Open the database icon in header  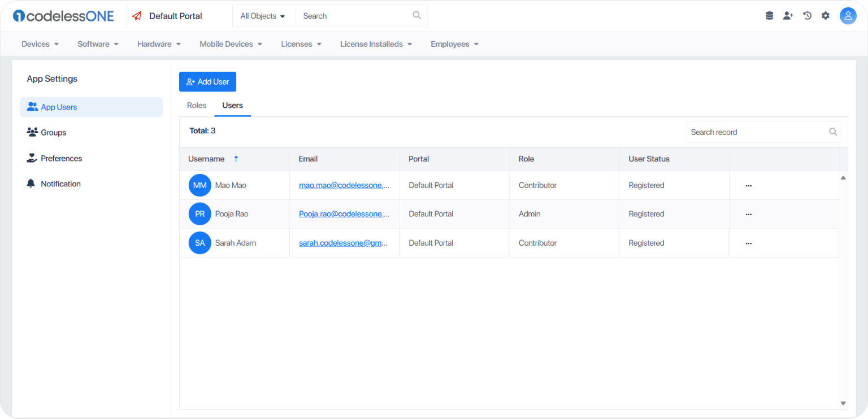769,16
